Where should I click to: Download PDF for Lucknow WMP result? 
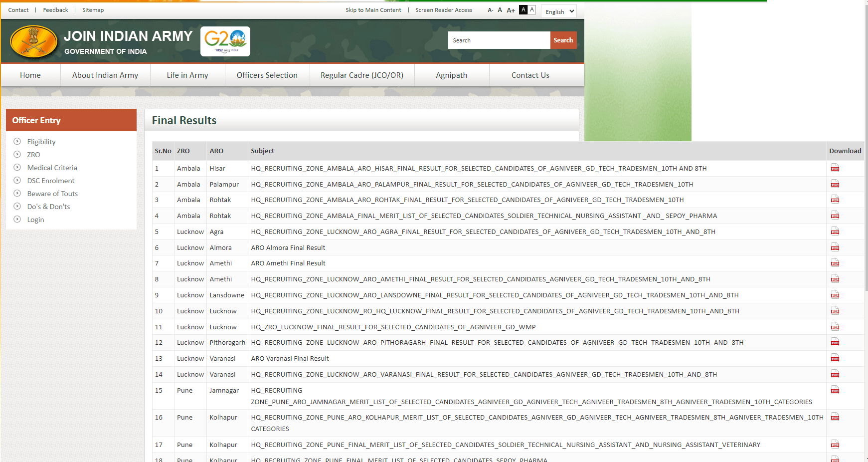[835, 327]
